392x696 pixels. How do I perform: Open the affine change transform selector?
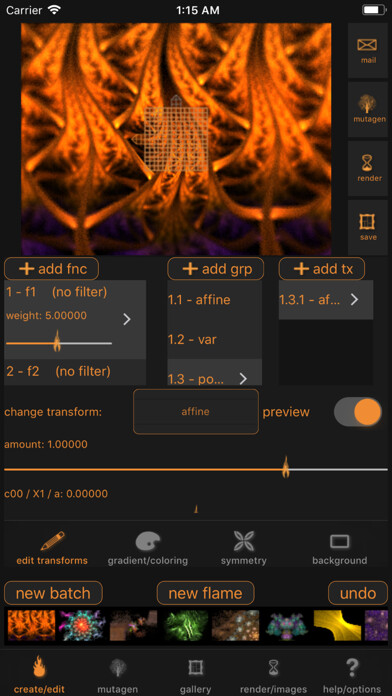coord(196,411)
